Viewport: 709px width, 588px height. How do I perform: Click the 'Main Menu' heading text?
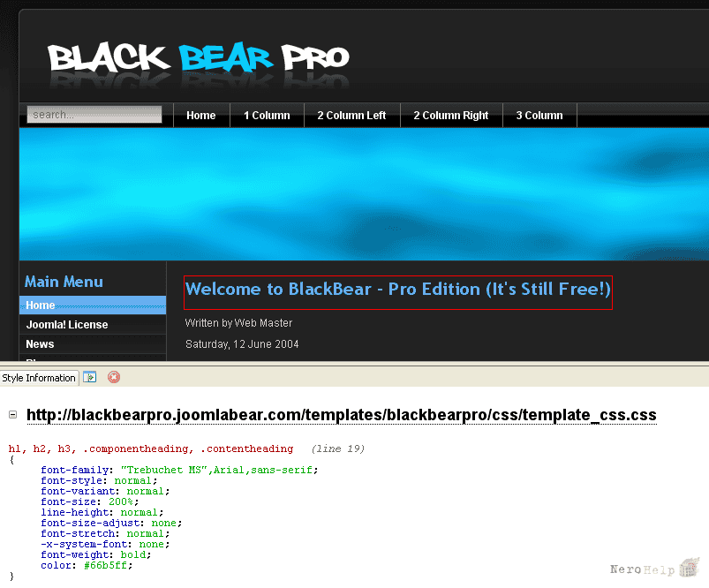[x=64, y=282]
